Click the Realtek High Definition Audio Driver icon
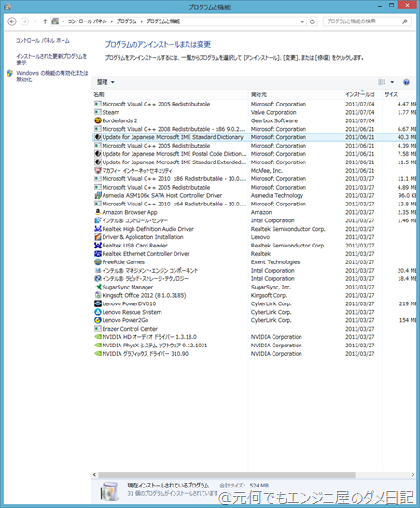The image size is (420, 508). point(98,229)
